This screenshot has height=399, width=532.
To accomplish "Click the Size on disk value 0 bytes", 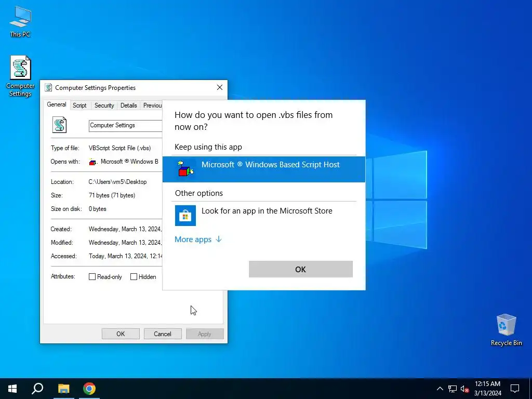I will (x=97, y=209).
